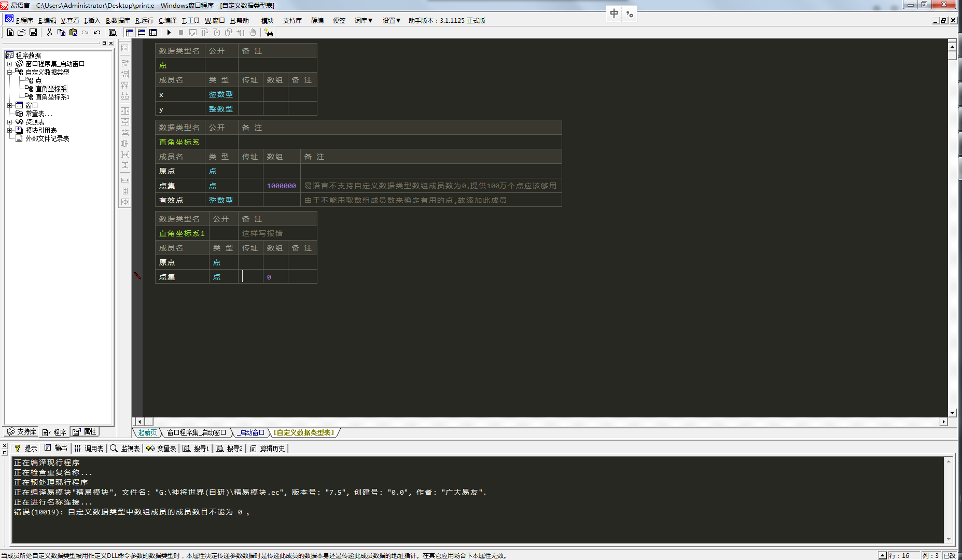Viewport: 962px width, 560px height.
Task: Click the align-top icon in vertical toolbar
Action: [125, 85]
